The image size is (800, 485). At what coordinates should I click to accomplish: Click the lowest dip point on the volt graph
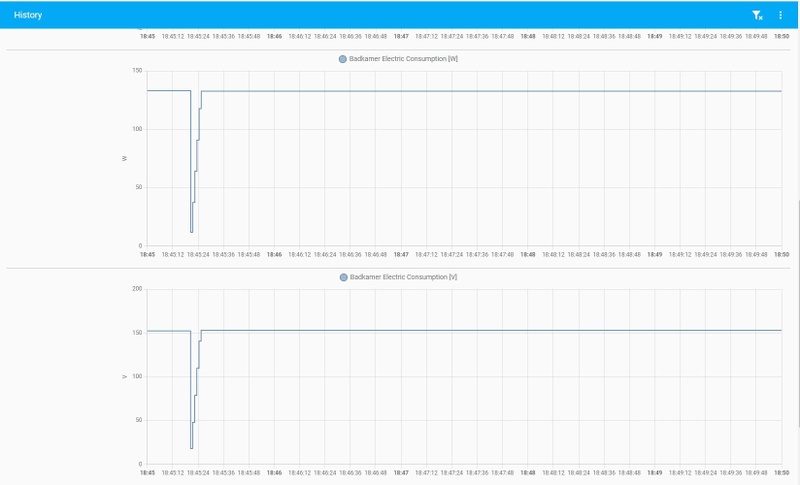(x=191, y=448)
